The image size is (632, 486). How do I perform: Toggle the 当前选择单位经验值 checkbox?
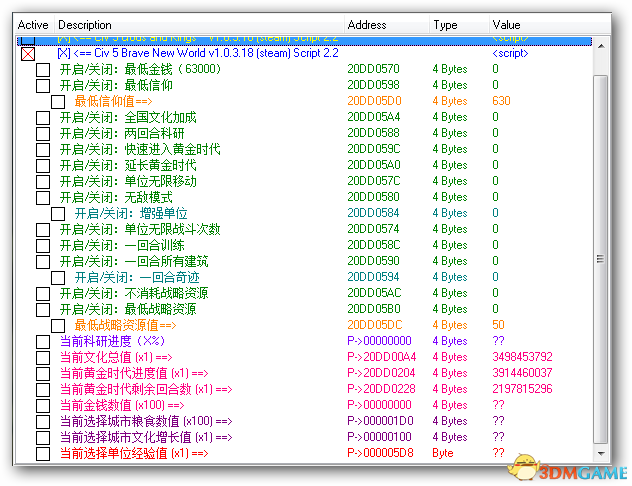[43, 454]
